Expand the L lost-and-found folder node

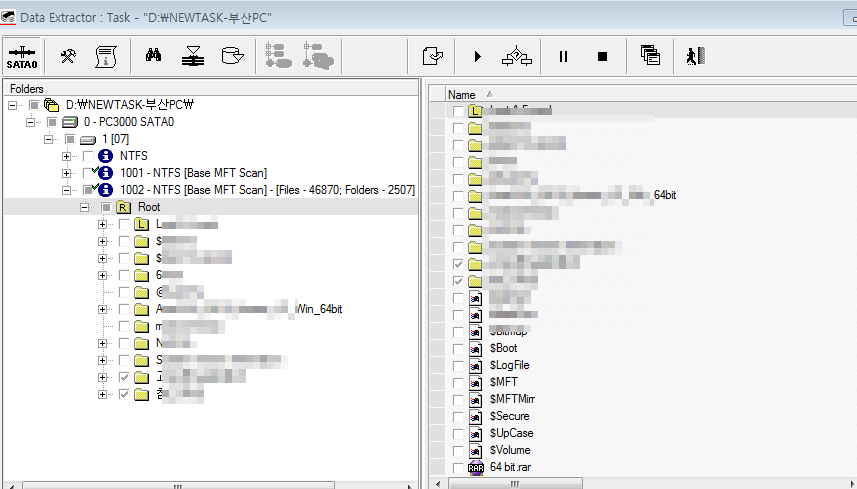[102, 224]
